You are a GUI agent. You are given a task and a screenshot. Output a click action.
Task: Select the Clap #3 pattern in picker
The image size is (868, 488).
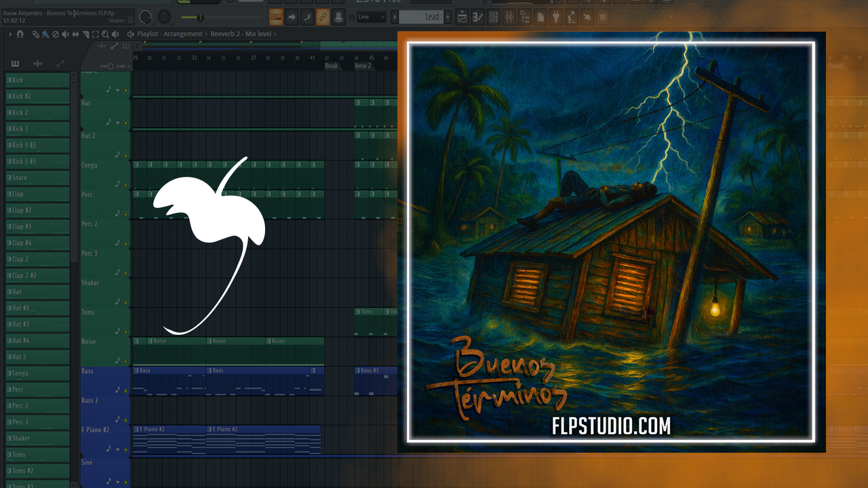pos(37,226)
